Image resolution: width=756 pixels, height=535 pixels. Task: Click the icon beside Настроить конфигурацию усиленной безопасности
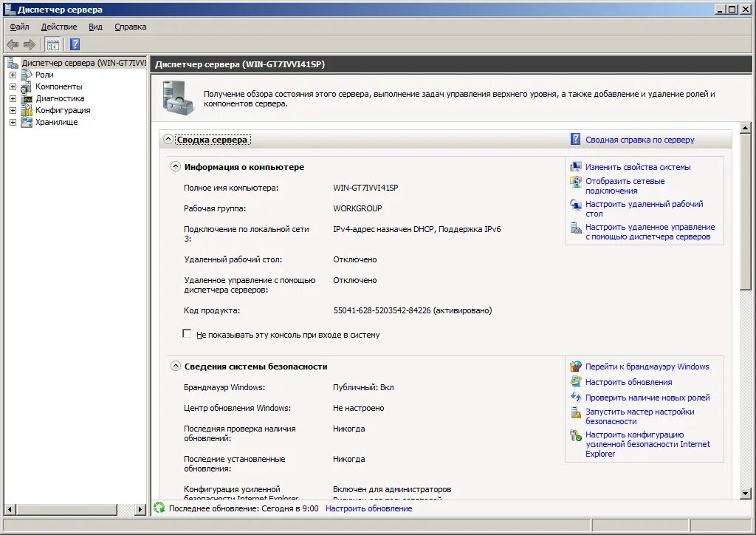click(576, 436)
